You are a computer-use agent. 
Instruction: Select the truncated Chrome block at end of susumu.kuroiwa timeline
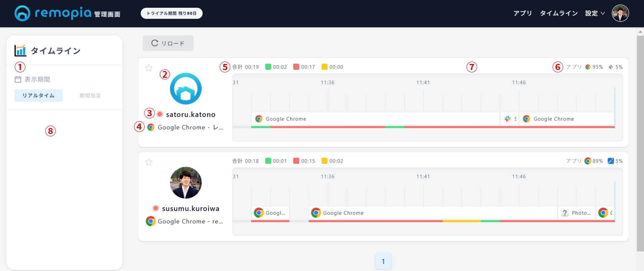pos(606,213)
